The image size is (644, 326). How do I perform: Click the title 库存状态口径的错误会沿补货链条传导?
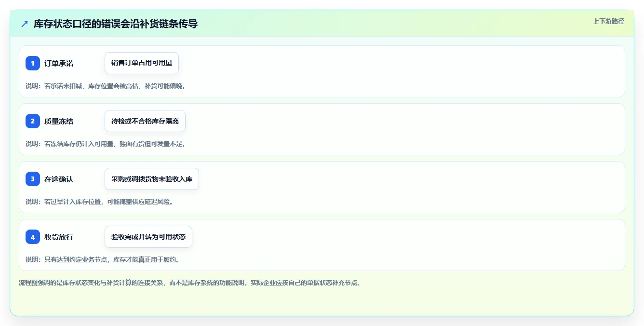[x=116, y=24]
